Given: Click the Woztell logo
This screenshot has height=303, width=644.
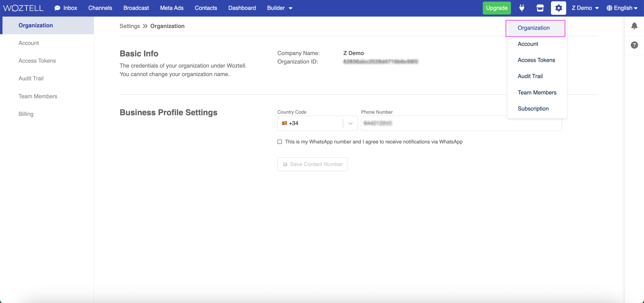Looking at the screenshot, I should pos(23,8).
